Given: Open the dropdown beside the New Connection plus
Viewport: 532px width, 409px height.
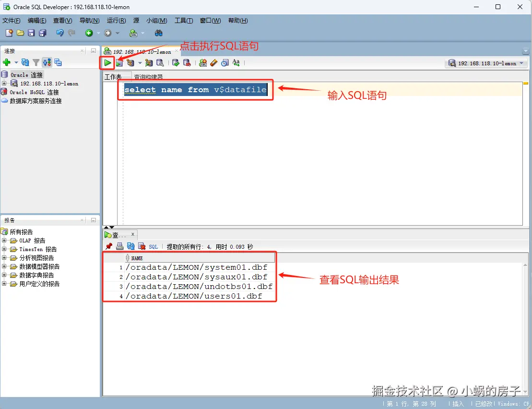Looking at the screenshot, I should tap(16, 62).
